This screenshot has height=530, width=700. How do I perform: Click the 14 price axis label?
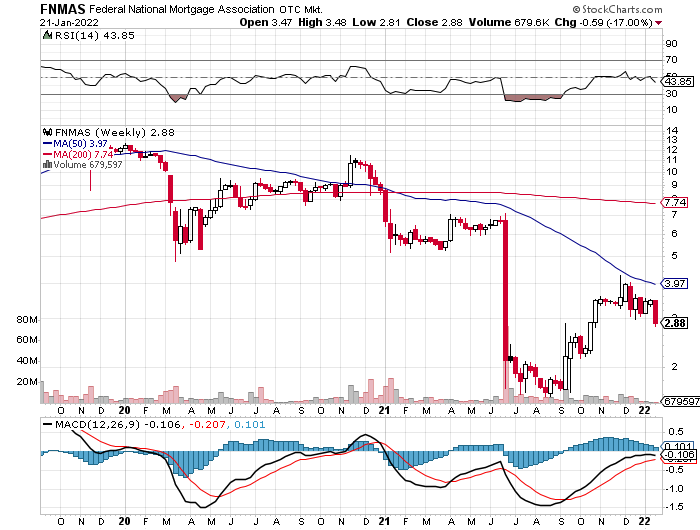pos(672,131)
